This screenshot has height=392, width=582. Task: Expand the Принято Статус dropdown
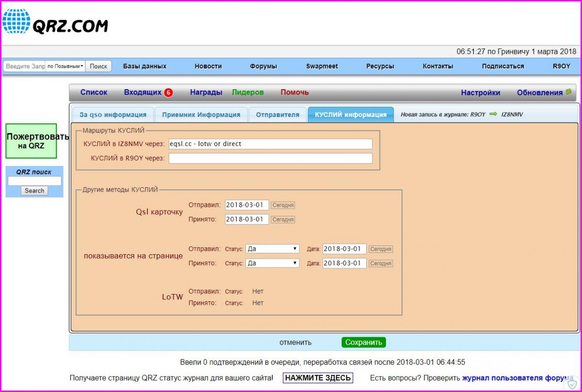272,263
